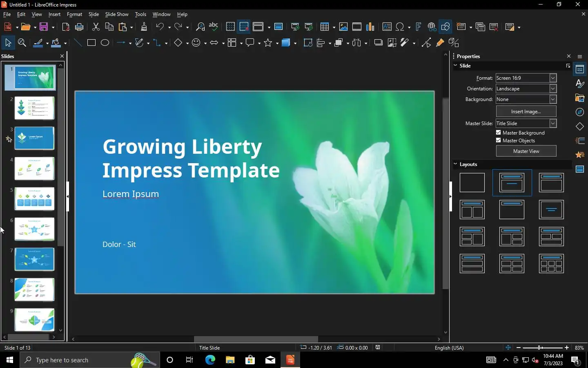
Task: Open the Navigator sidebar tab
Action: point(580,112)
